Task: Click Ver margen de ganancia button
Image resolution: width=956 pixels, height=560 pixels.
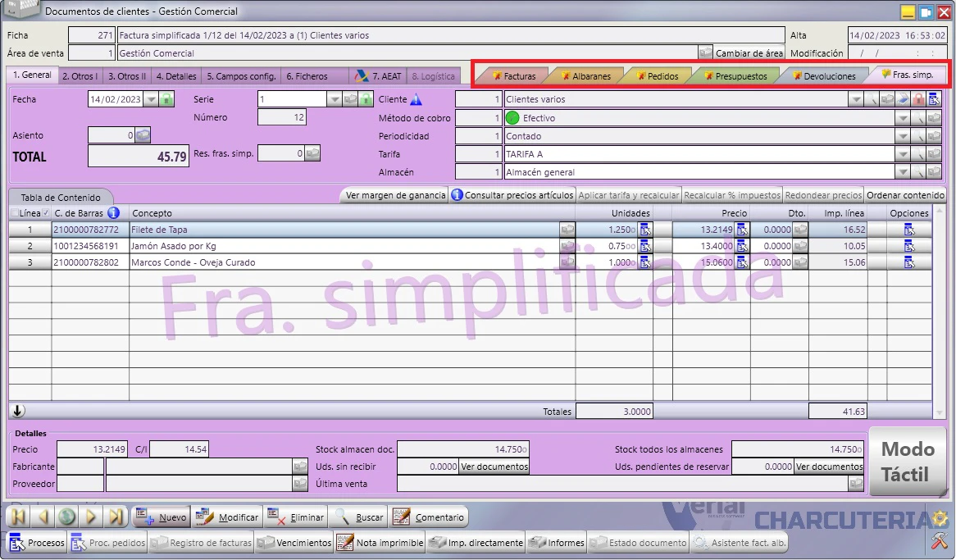Action: pyautogui.click(x=395, y=195)
